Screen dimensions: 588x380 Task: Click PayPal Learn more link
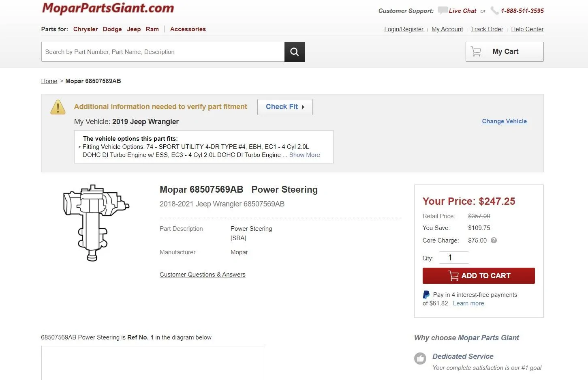pyautogui.click(x=468, y=303)
